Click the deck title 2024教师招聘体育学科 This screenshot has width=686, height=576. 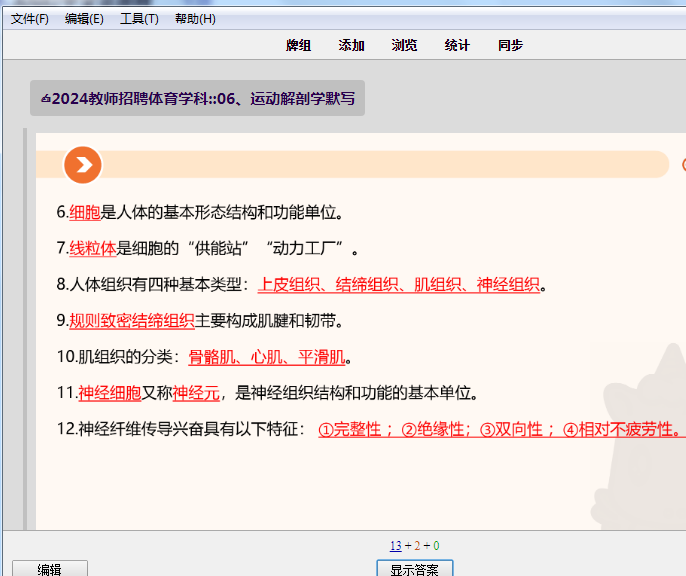coord(197,98)
